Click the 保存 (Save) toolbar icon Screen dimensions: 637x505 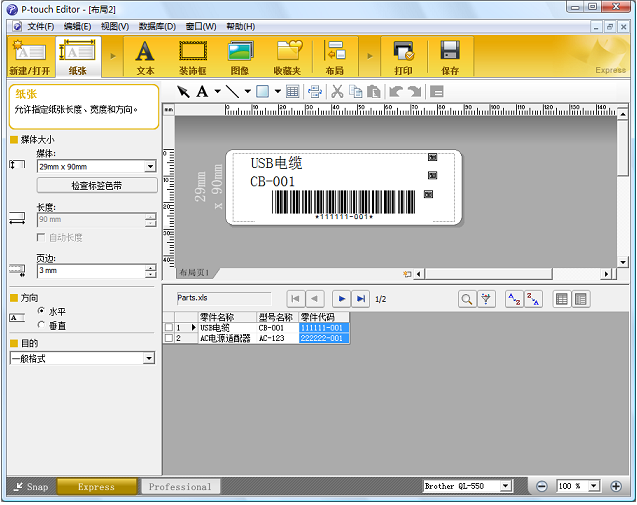[x=450, y=57]
